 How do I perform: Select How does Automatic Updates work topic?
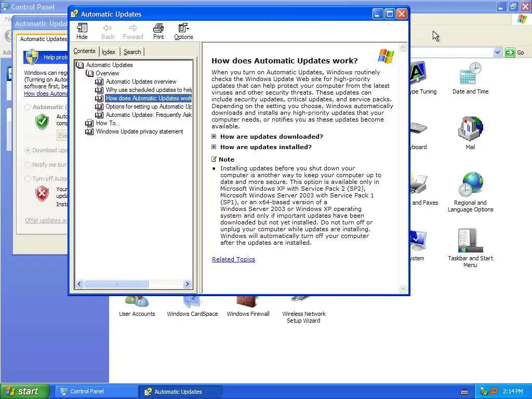pyautogui.click(x=148, y=98)
